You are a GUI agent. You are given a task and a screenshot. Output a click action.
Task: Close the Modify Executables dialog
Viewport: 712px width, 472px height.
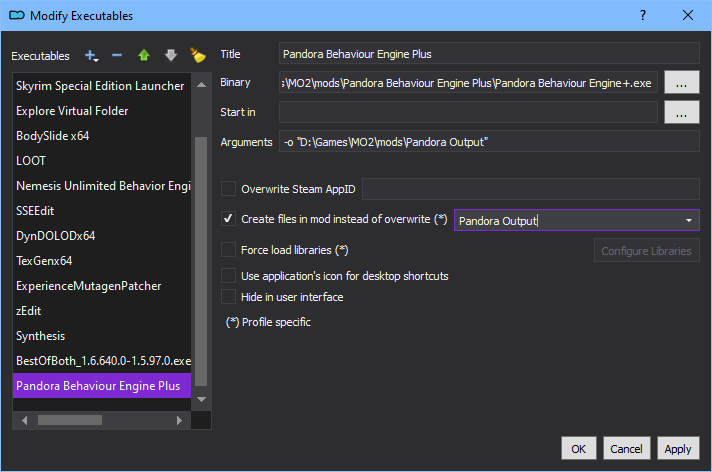pos(687,15)
